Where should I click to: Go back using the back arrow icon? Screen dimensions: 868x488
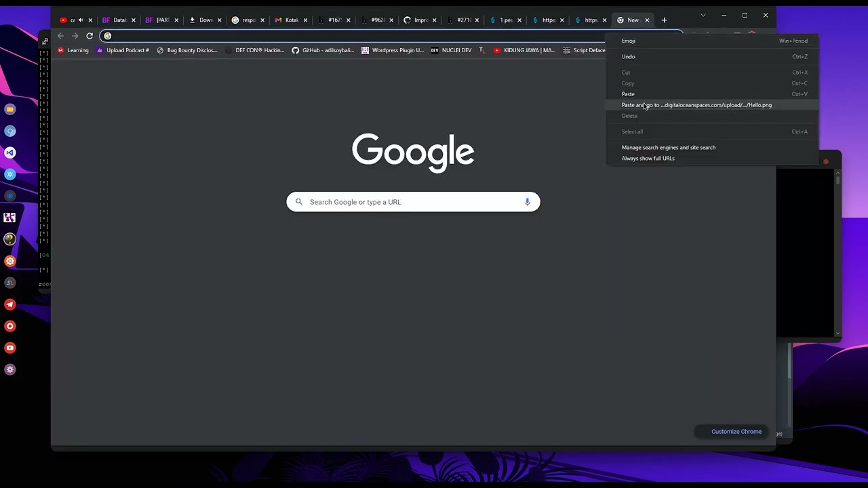point(61,36)
